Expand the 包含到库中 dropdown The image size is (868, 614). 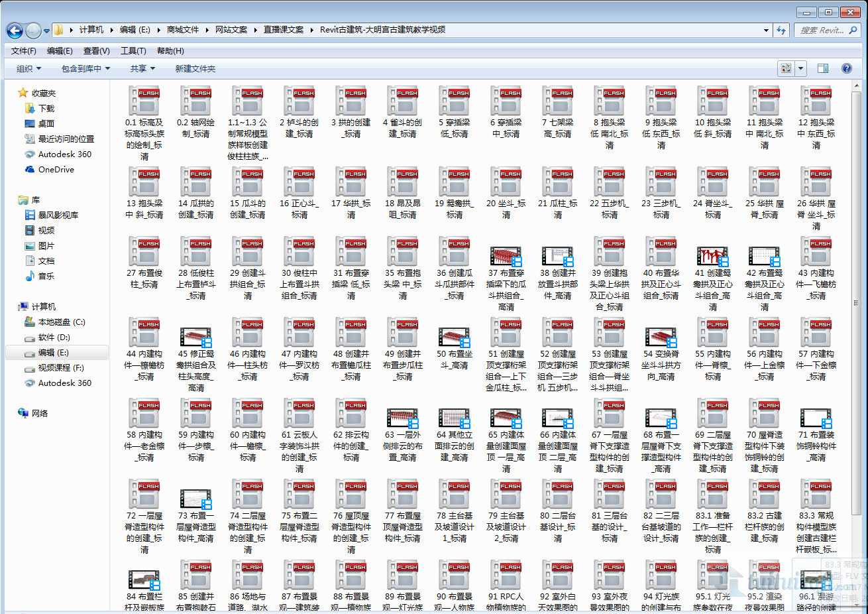85,69
